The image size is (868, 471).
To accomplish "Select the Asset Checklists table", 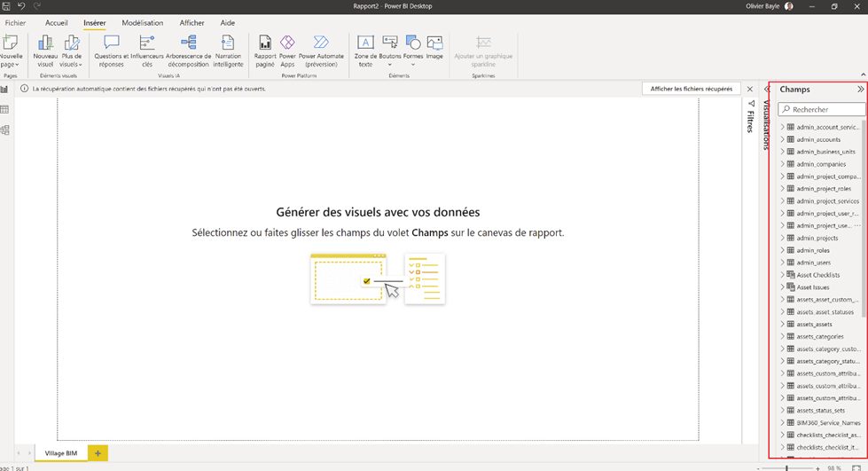I will [x=817, y=275].
